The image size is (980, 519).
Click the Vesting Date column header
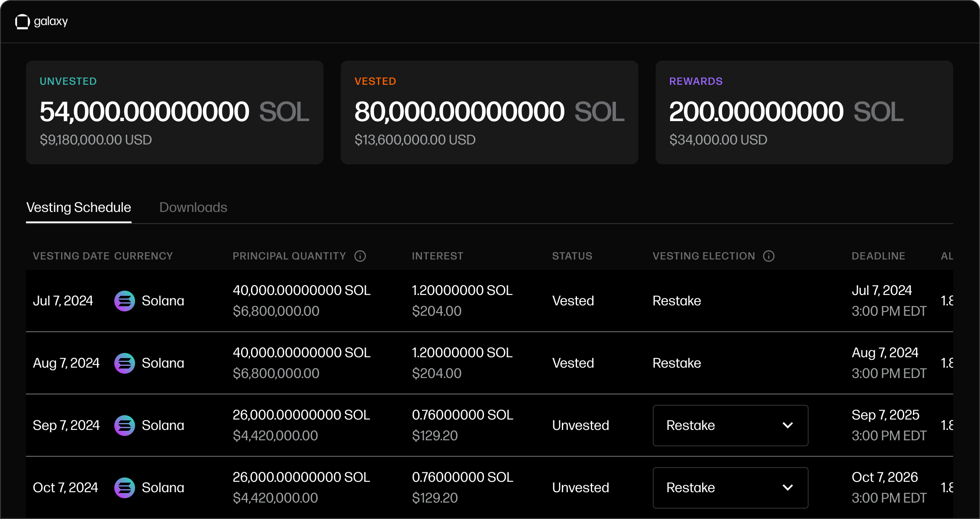tap(71, 256)
